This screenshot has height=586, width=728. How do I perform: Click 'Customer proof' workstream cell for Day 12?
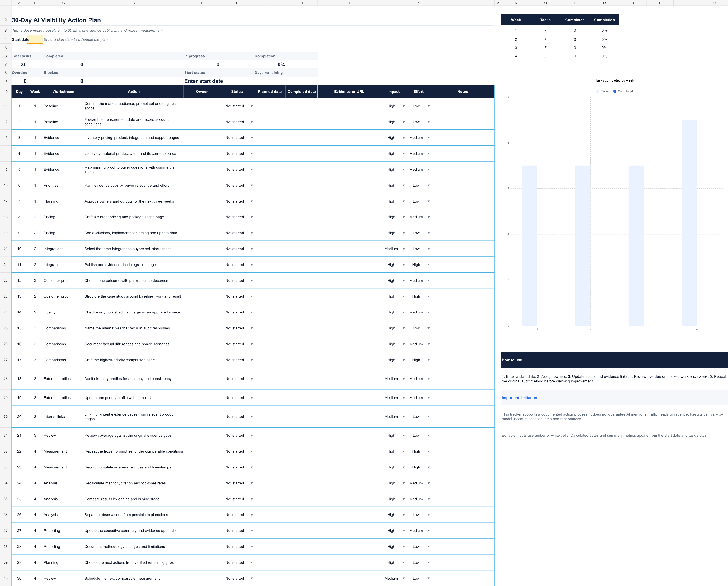click(x=63, y=281)
